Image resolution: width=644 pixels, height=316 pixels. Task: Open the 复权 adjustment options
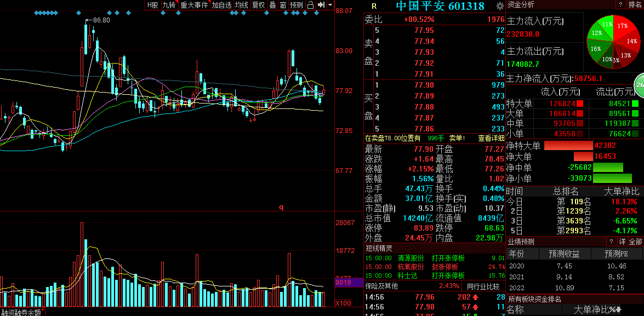(259, 5)
